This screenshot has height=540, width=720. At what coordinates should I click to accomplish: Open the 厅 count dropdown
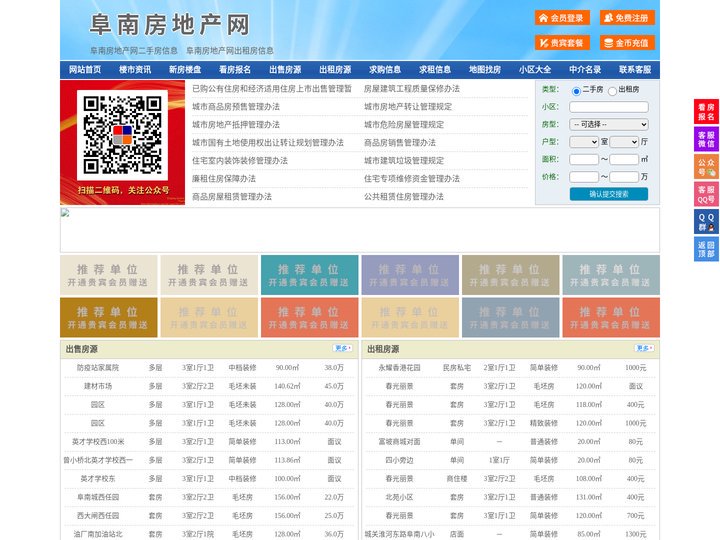click(624, 142)
